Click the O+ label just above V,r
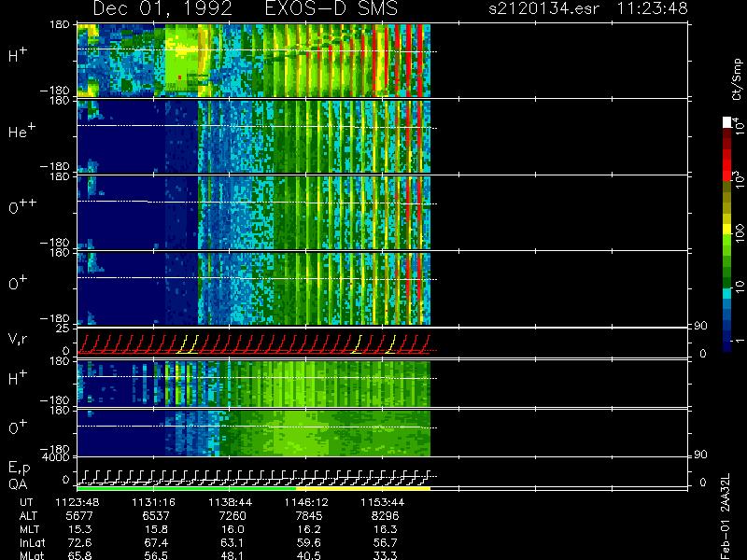 point(18,283)
